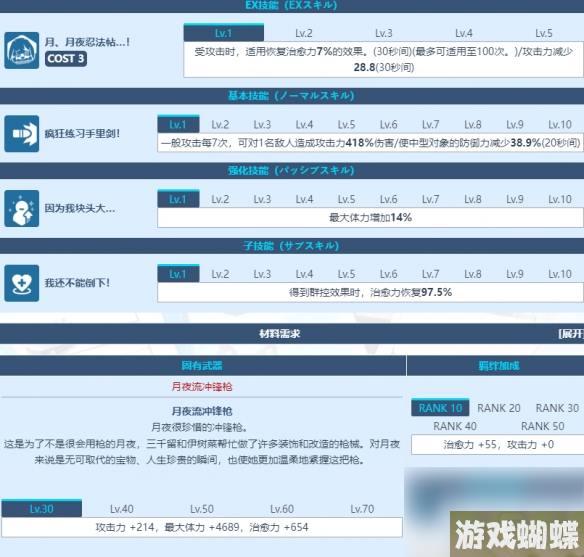Click the basic skill shuriken attack icon
Screen dimensions: 584x557
(x=22, y=133)
